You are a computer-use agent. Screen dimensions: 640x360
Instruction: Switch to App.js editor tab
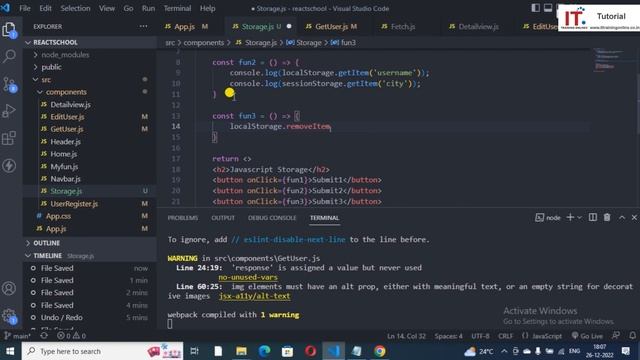click(x=186, y=27)
